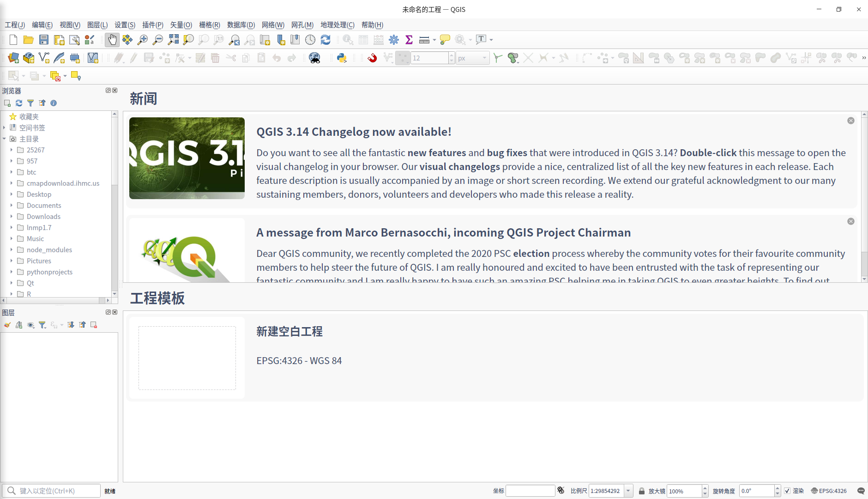This screenshot has width=868, height=499.
Task: Click the Save Project floppy disk icon
Action: (x=44, y=40)
